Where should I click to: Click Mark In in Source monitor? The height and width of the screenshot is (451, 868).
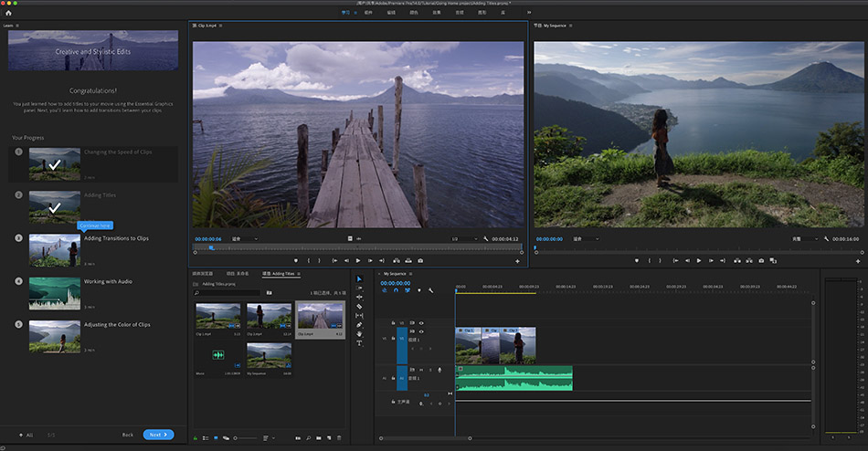pos(308,260)
